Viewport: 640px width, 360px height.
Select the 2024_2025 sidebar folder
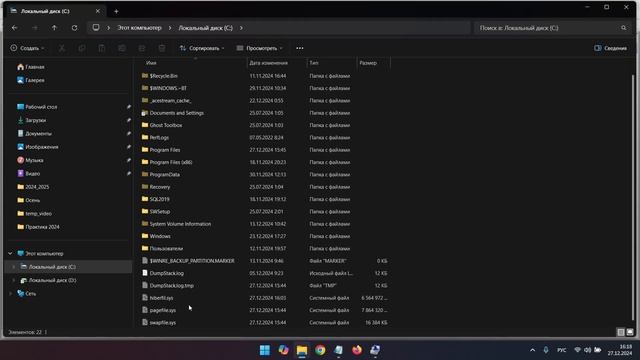click(x=33, y=187)
